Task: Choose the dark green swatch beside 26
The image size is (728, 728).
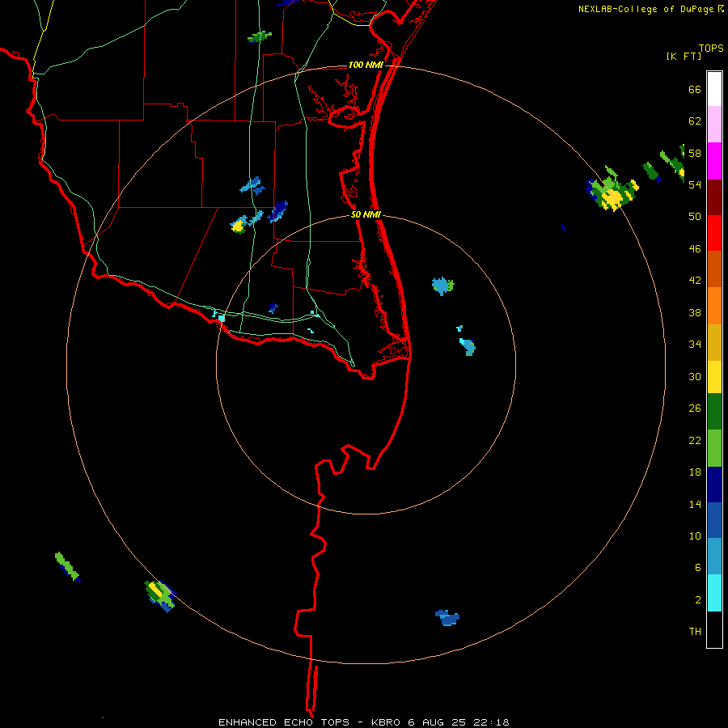Action: coord(714,412)
